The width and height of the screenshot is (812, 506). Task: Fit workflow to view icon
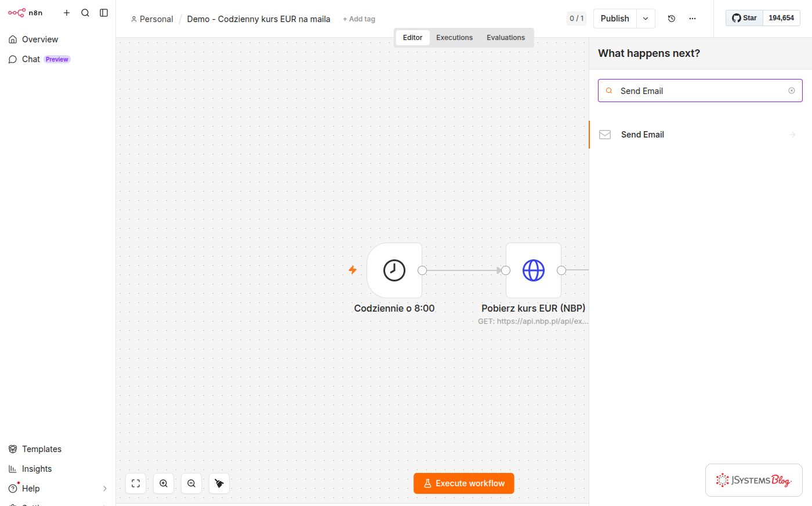(136, 483)
